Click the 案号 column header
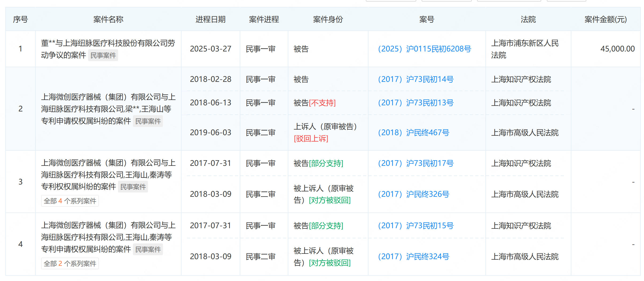This screenshot has width=644, height=281. 427,19
